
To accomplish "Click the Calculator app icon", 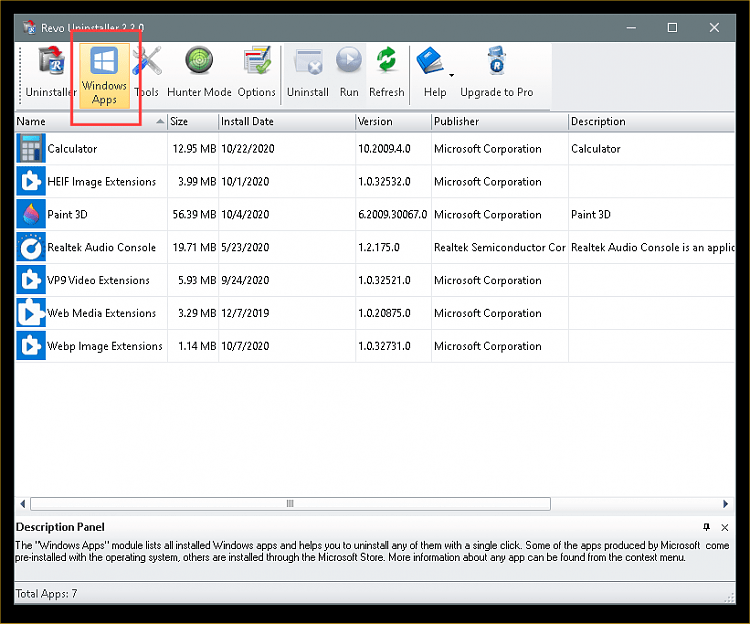I will tap(31, 149).
